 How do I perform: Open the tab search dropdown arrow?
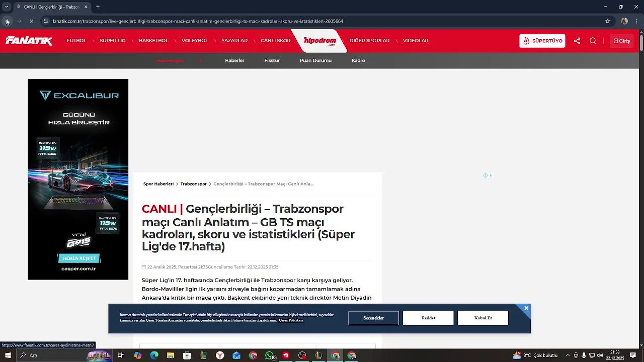(7, 7)
